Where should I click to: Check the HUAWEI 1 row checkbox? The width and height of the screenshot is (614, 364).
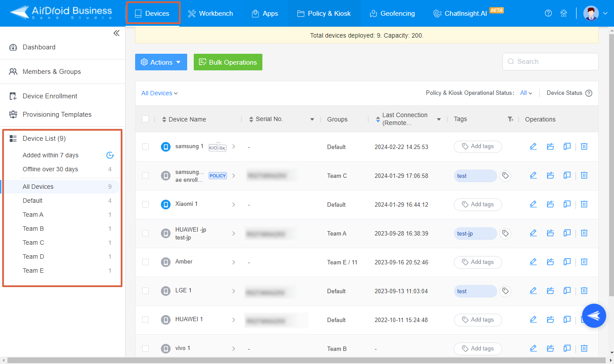coord(146,320)
